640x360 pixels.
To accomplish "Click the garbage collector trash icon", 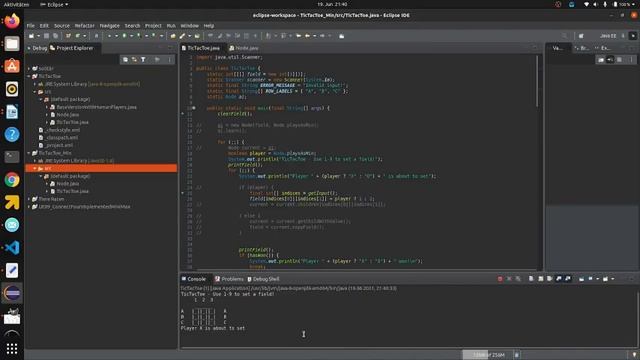I will coord(517,355).
